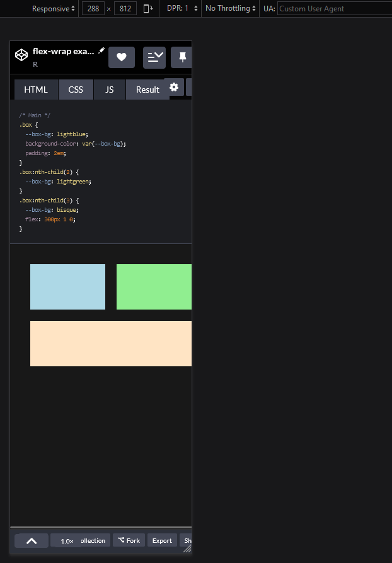Open the DPR dropdown
392x563 pixels.
click(x=182, y=8)
